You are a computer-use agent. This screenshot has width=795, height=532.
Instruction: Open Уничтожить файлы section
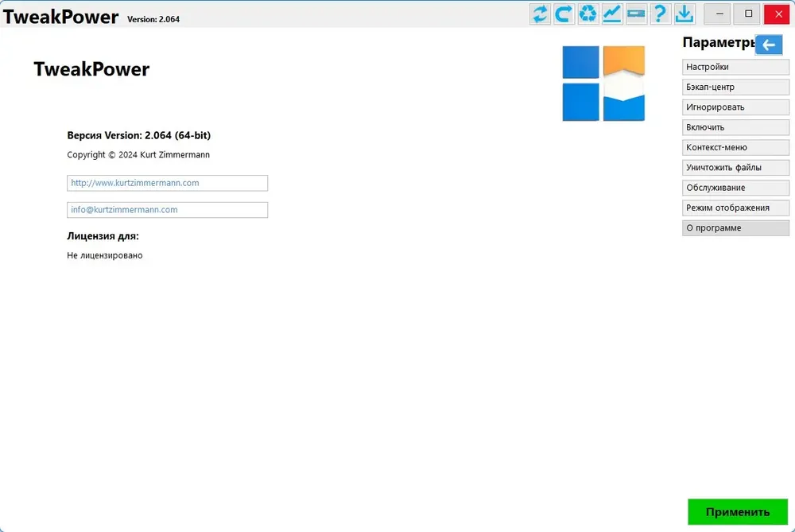[x=735, y=167]
